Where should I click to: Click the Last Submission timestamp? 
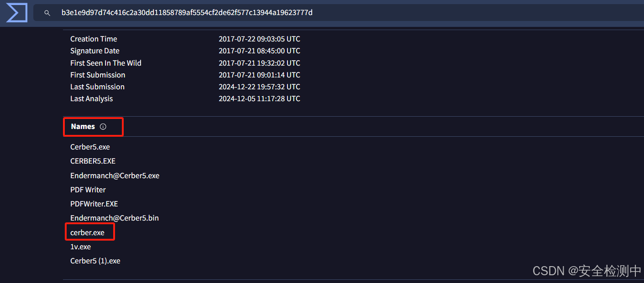[x=259, y=87]
